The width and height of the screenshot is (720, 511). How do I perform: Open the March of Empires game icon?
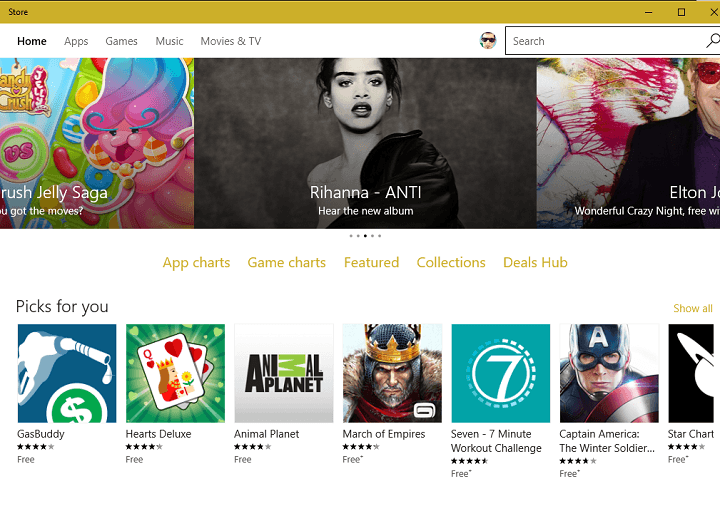[392, 373]
